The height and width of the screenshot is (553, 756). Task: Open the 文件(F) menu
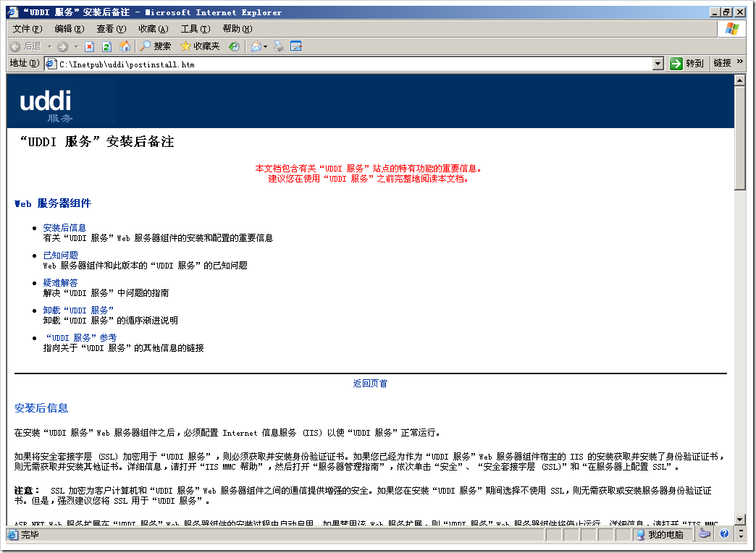[28, 29]
